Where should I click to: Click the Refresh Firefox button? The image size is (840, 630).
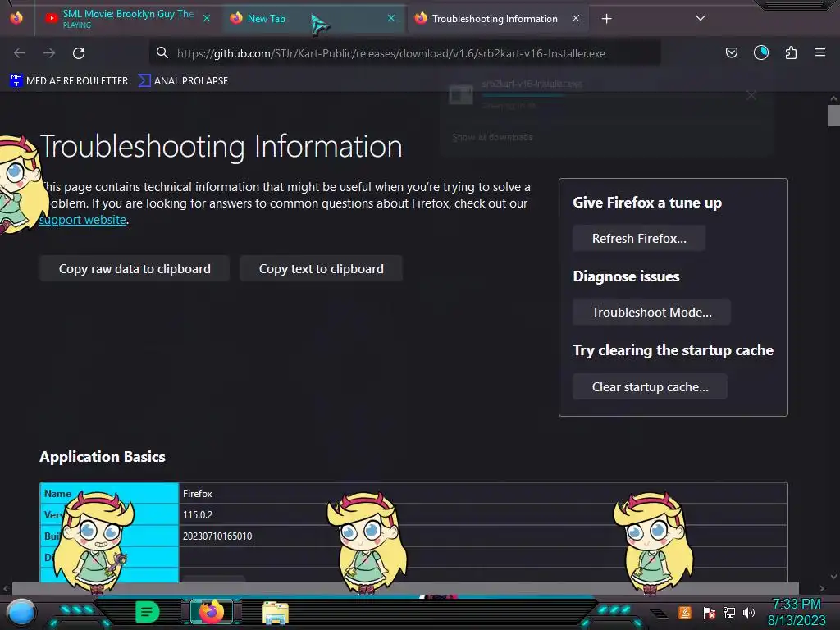point(639,239)
